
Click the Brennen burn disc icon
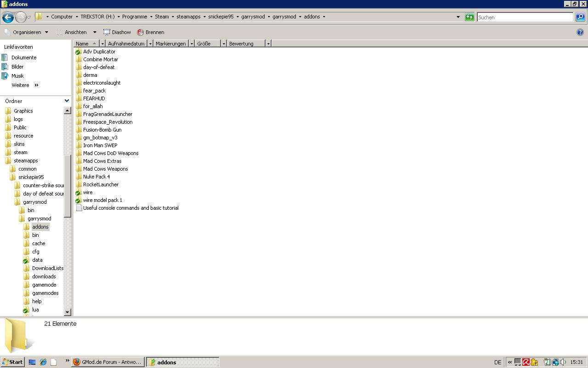[x=141, y=32]
